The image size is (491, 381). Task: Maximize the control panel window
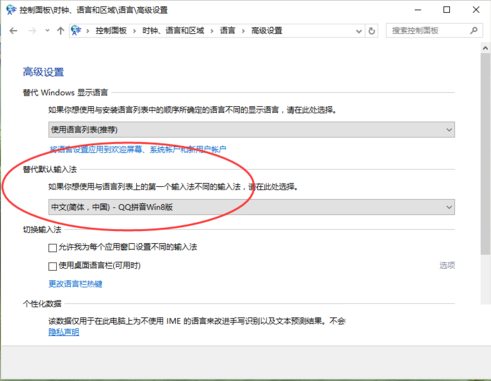click(x=447, y=10)
